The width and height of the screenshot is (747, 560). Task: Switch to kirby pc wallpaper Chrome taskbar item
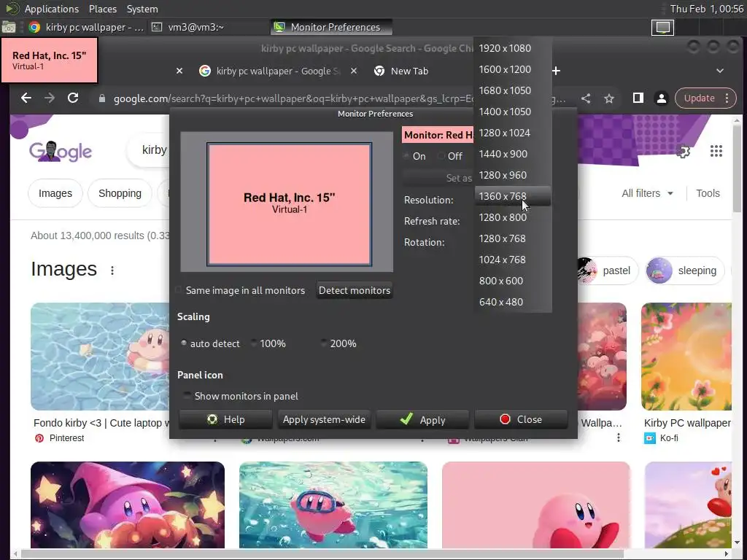[x=86, y=27]
